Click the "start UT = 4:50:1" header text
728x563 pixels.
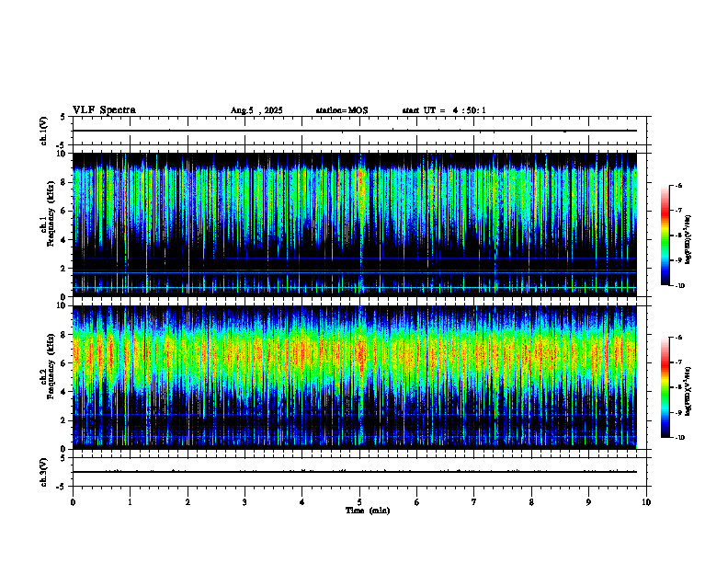coord(444,110)
